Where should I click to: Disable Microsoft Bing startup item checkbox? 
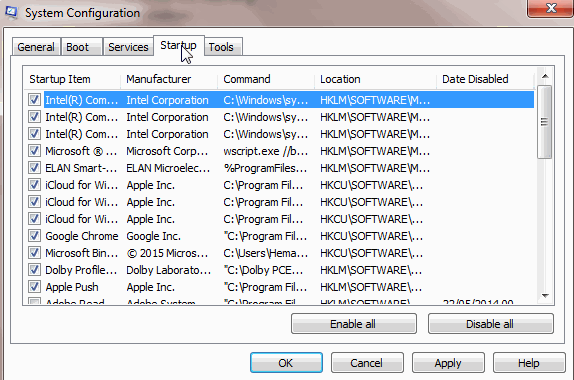[x=34, y=253]
